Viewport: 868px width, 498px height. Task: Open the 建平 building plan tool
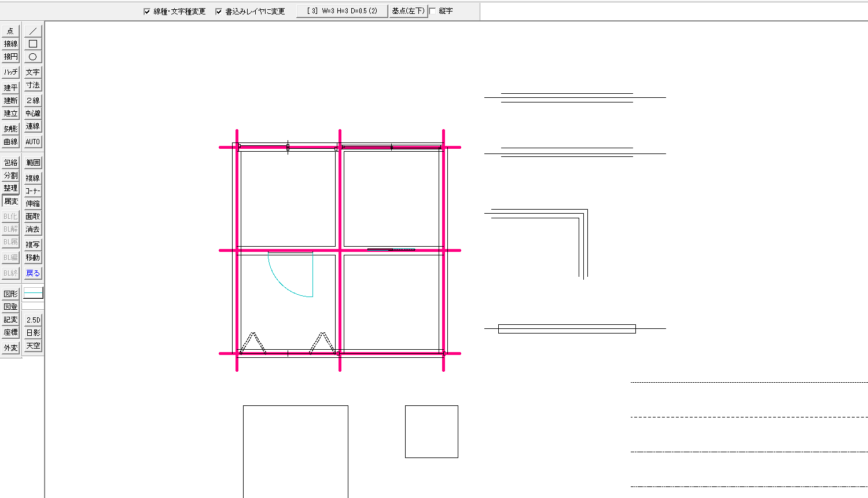click(x=10, y=87)
